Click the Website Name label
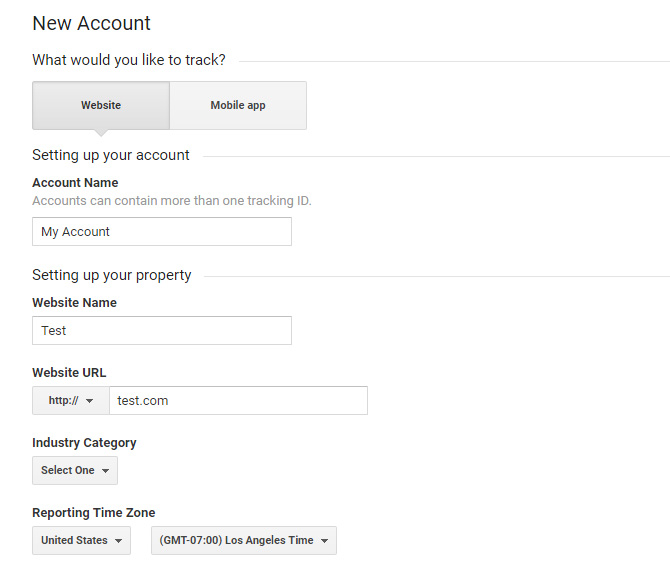The height and width of the screenshot is (564, 670). pos(74,303)
